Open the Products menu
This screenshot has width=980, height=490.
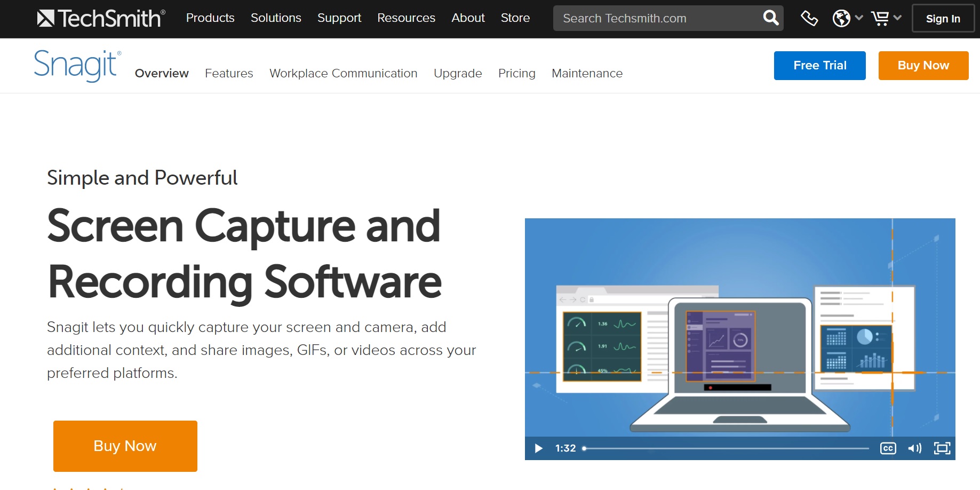210,18
